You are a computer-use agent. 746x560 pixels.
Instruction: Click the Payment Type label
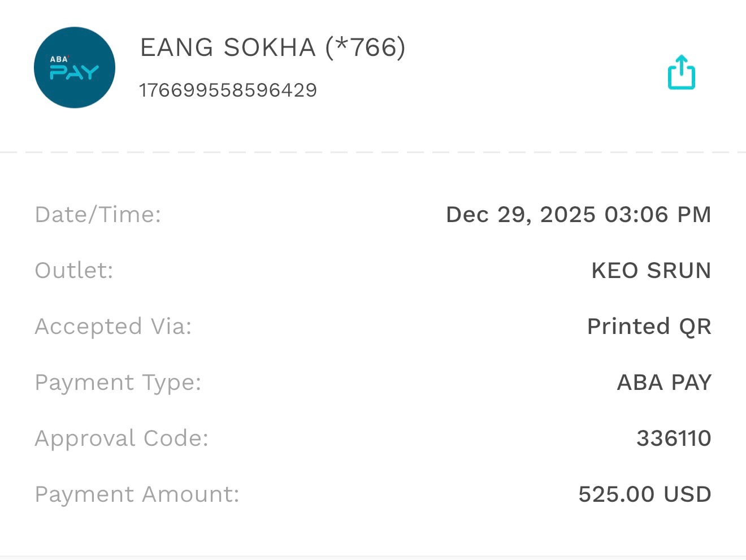pos(118,383)
